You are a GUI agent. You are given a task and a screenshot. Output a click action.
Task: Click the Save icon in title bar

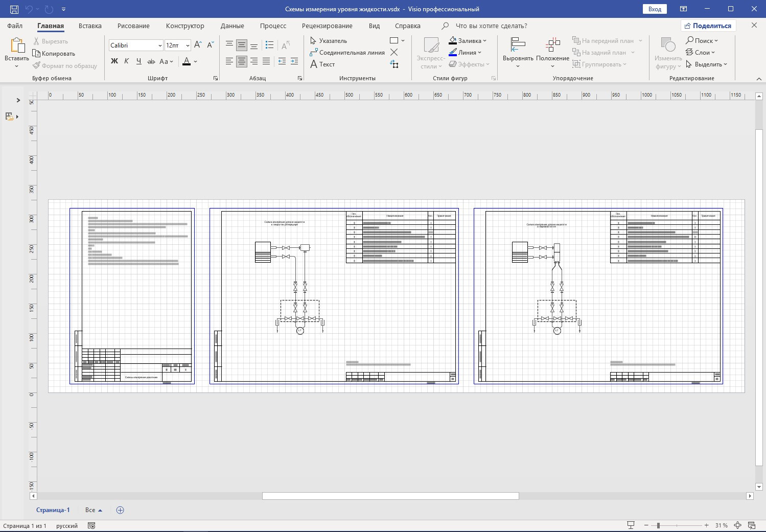pos(14,9)
